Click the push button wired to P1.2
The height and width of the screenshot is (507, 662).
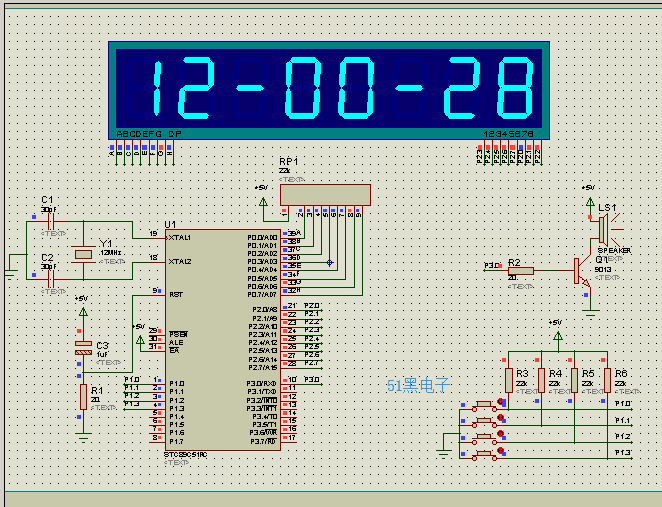tap(484, 439)
